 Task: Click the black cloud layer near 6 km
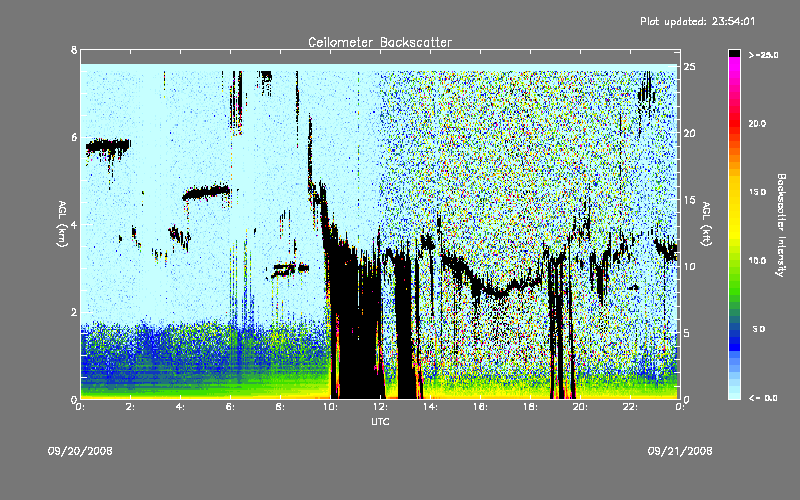tap(108, 147)
